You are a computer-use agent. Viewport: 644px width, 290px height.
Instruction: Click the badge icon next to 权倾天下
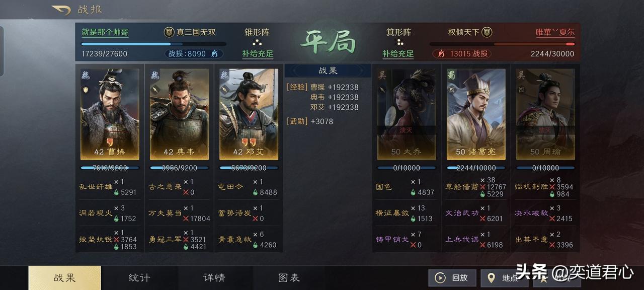pyautogui.click(x=487, y=32)
